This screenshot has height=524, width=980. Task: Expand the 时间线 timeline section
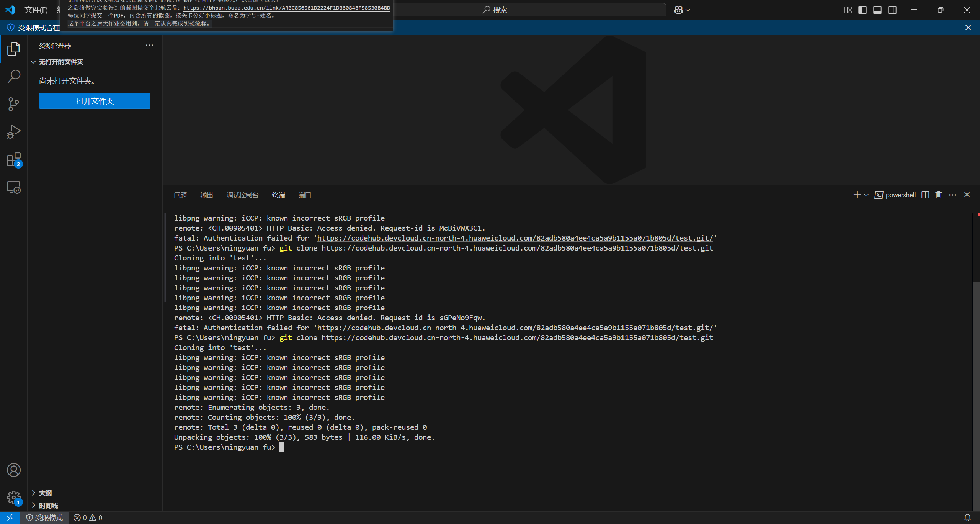click(x=48, y=506)
